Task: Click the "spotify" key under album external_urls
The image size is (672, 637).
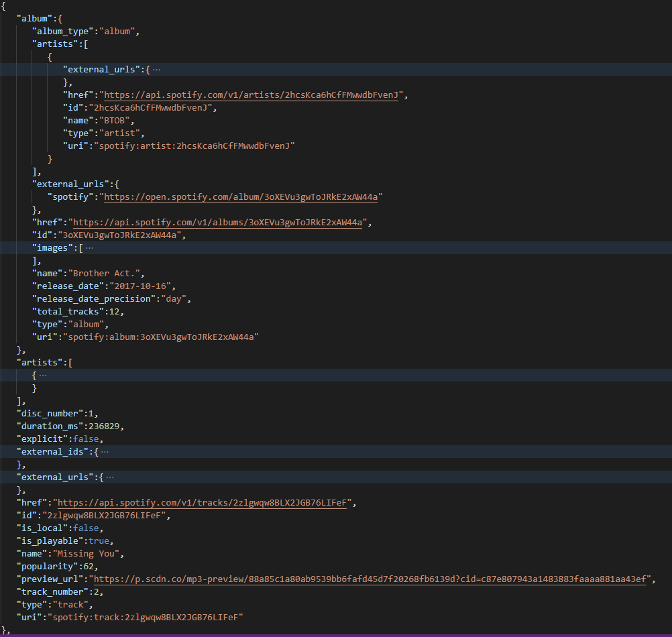Action: pos(70,197)
